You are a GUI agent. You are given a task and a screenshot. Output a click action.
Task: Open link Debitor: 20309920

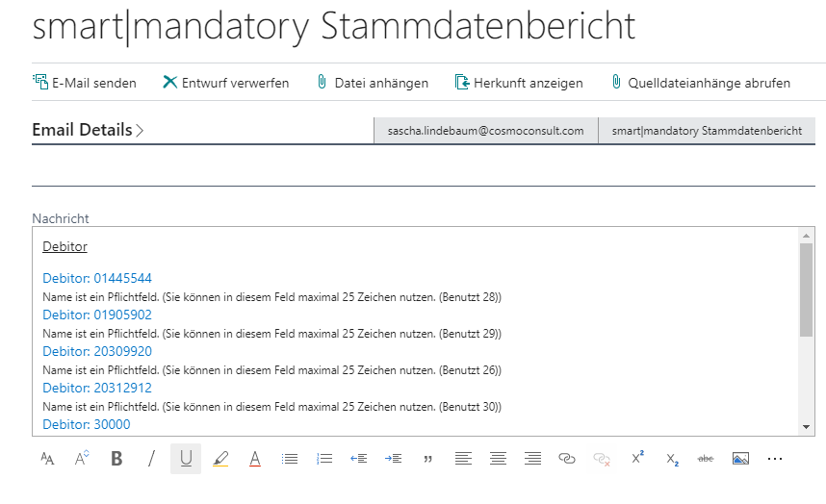(x=97, y=351)
